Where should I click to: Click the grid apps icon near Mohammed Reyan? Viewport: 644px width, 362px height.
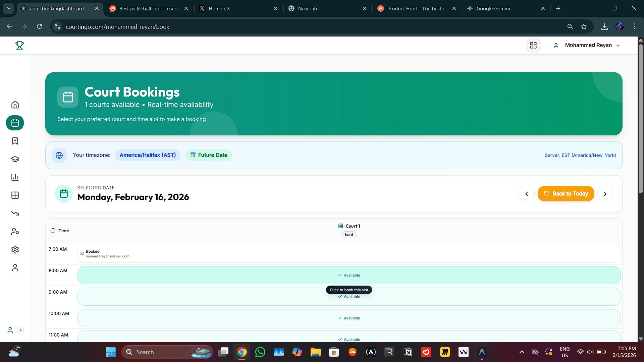(533, 45)
